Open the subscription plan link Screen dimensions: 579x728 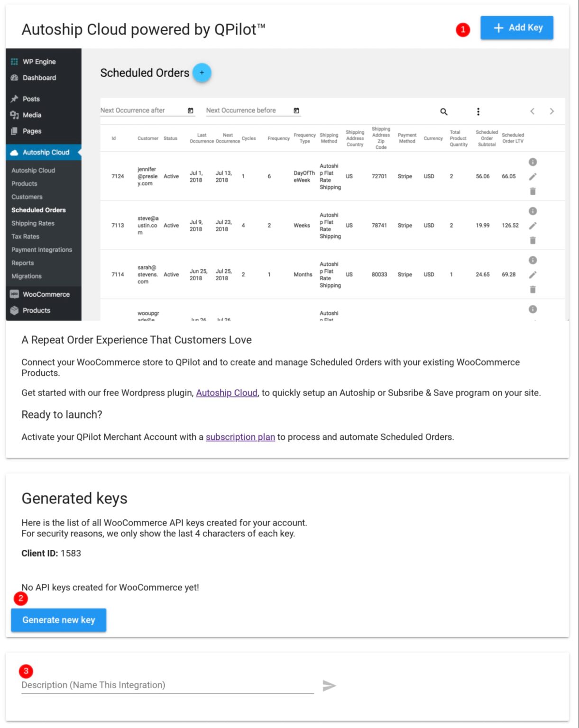(x=240, y=437)
